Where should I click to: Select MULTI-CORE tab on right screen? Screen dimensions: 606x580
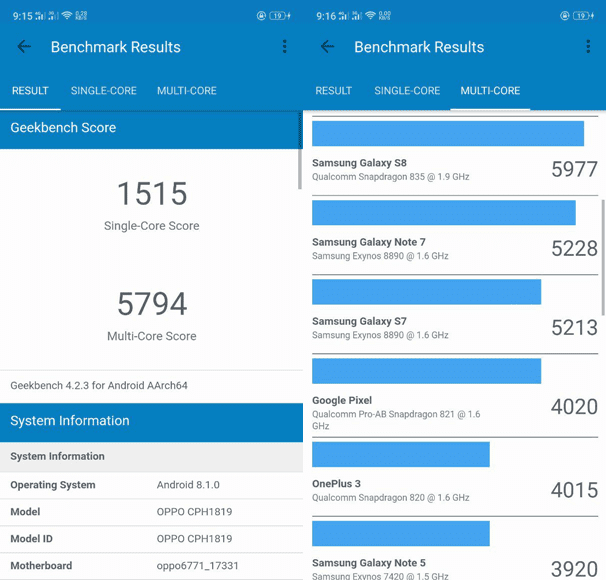(x=490, y=91)
